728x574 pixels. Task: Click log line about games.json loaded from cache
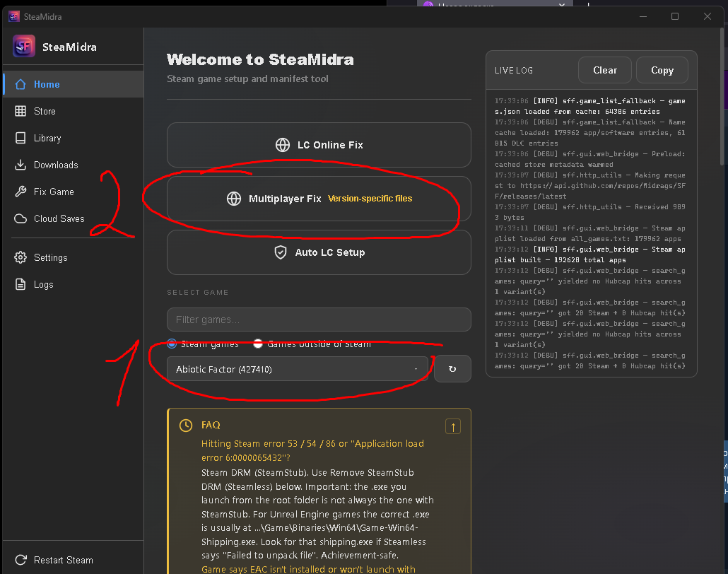tap(589, 106)
